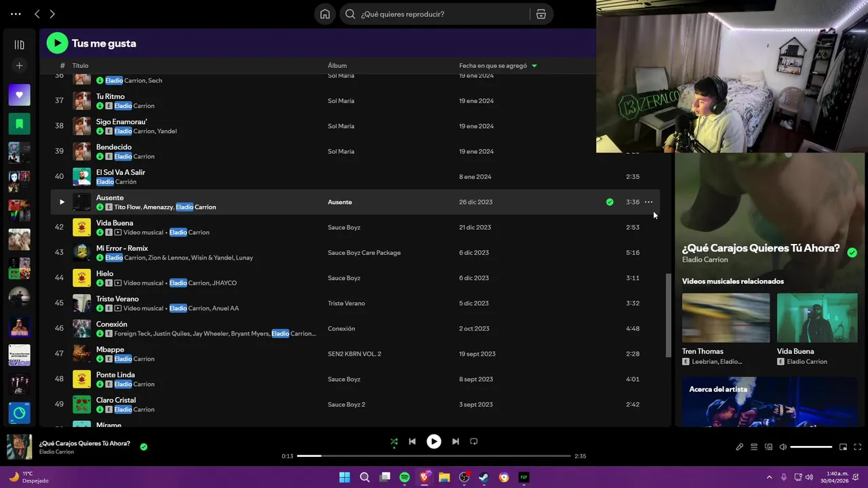Go forward with the right arrow
Image resolution: width=868 pixels, height=488 pixels.
(x=52, y=14)
